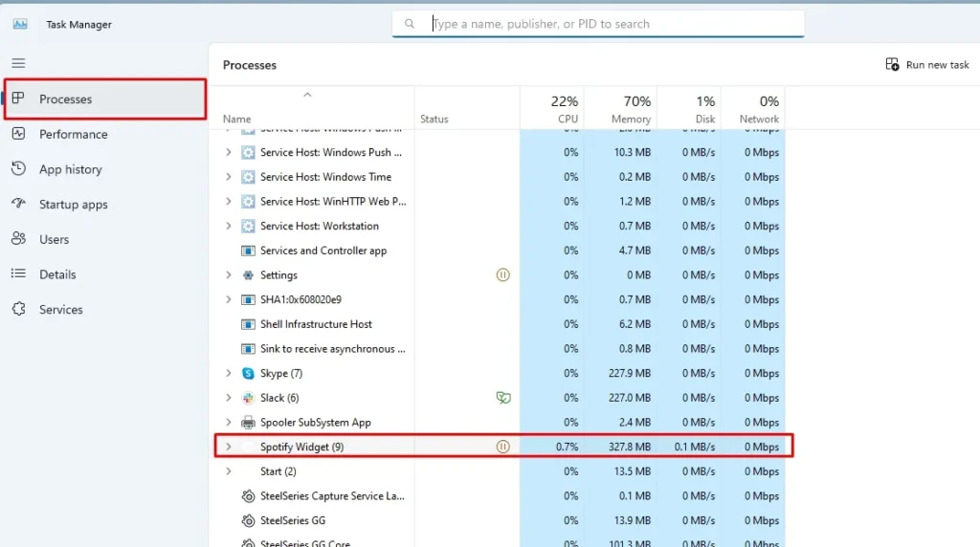Sort processes by CPU column

click(552, 109)
